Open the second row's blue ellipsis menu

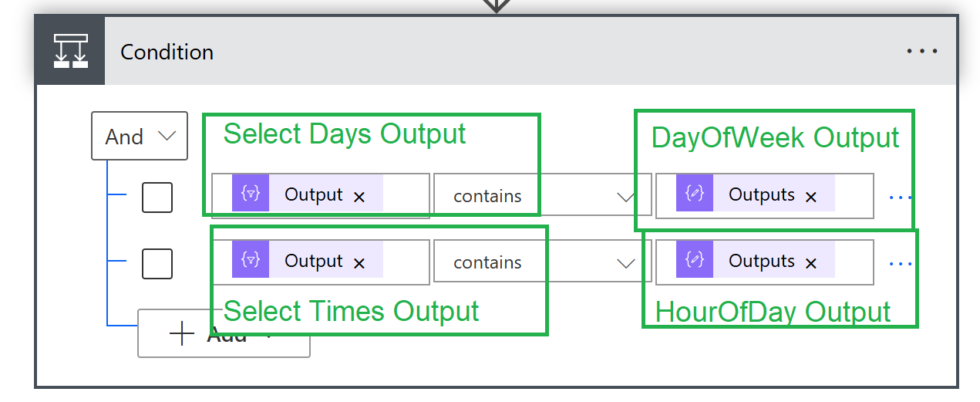coord(899,264)
